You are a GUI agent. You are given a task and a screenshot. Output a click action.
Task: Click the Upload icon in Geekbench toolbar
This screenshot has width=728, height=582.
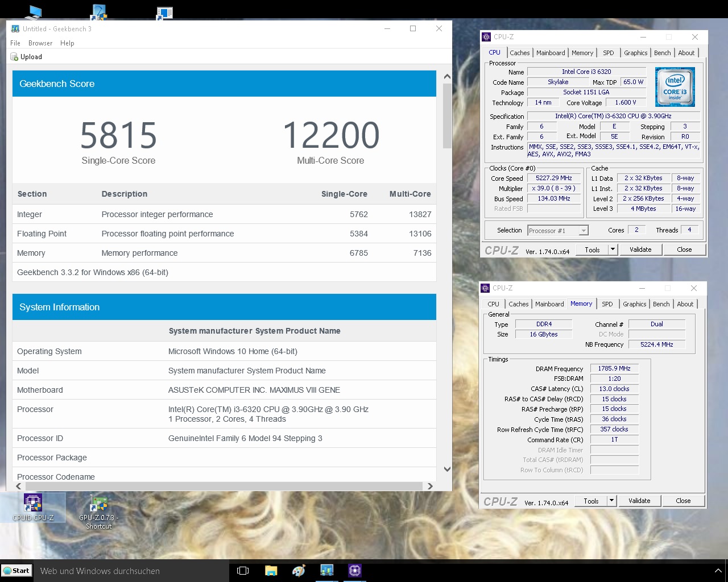click(x=14, y=57)
